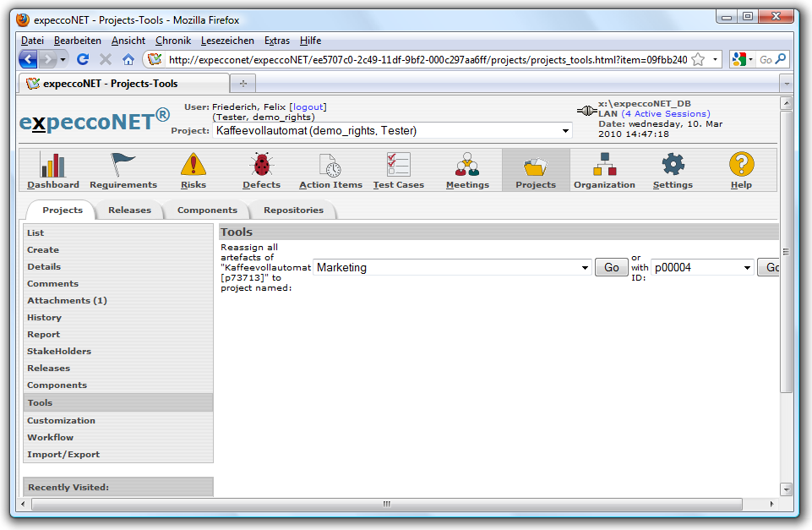Open Risks warning triangle icon

[x=193, y=165]
